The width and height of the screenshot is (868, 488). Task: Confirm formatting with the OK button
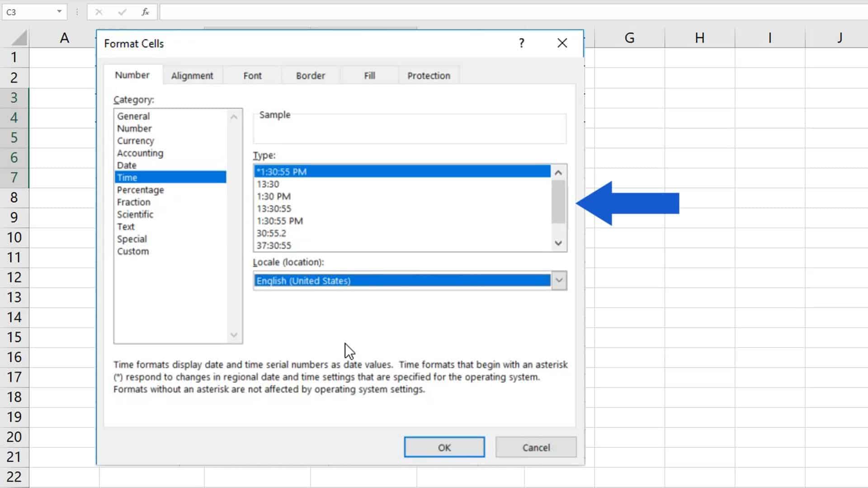(444, 447)
